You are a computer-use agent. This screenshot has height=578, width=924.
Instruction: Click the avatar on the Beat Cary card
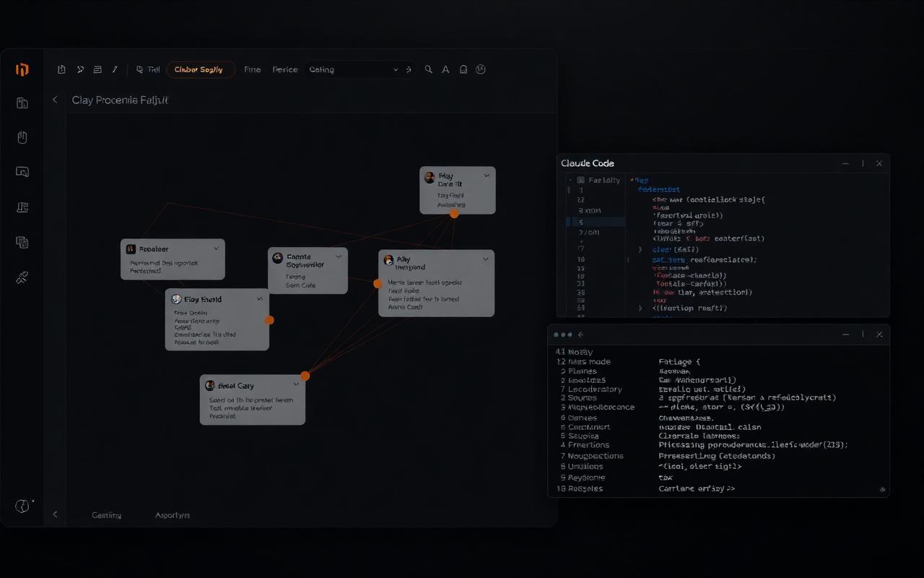210,386
